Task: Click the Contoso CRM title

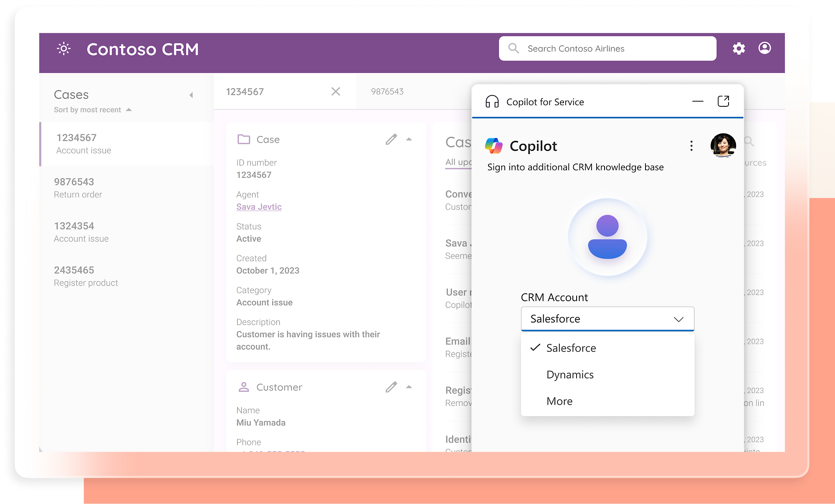Action: coord(143,49)
